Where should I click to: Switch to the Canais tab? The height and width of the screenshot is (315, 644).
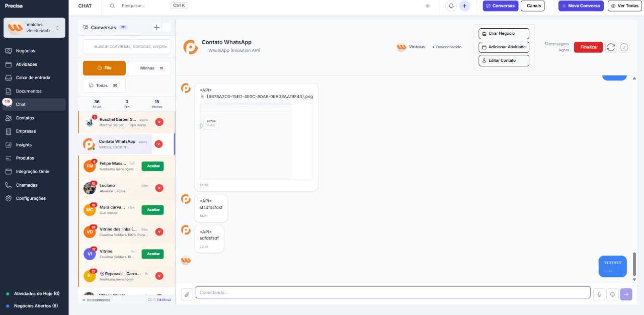point(532,6)
